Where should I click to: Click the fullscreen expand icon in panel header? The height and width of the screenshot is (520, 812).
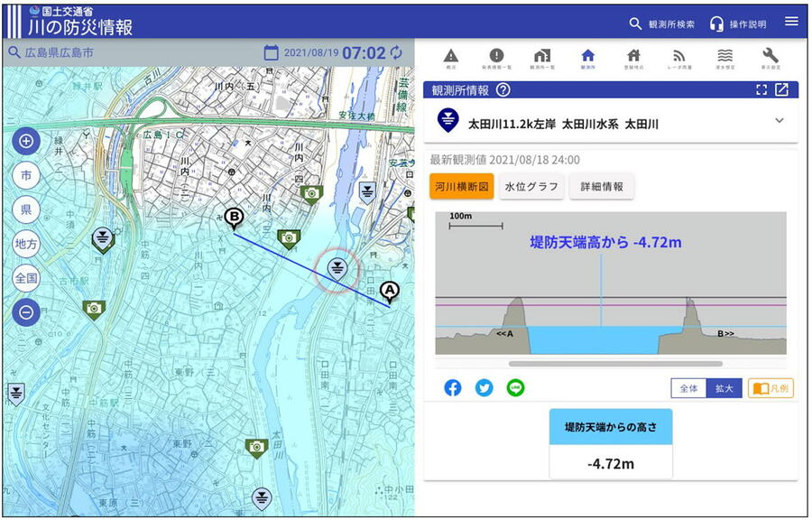point(761,90)
